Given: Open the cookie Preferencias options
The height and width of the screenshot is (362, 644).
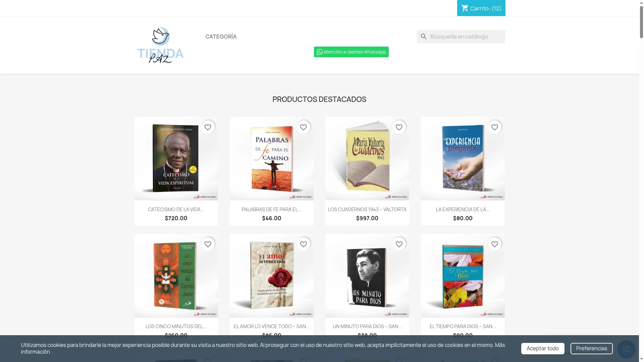Looking at the screenshot, I should tap(592, 349).
